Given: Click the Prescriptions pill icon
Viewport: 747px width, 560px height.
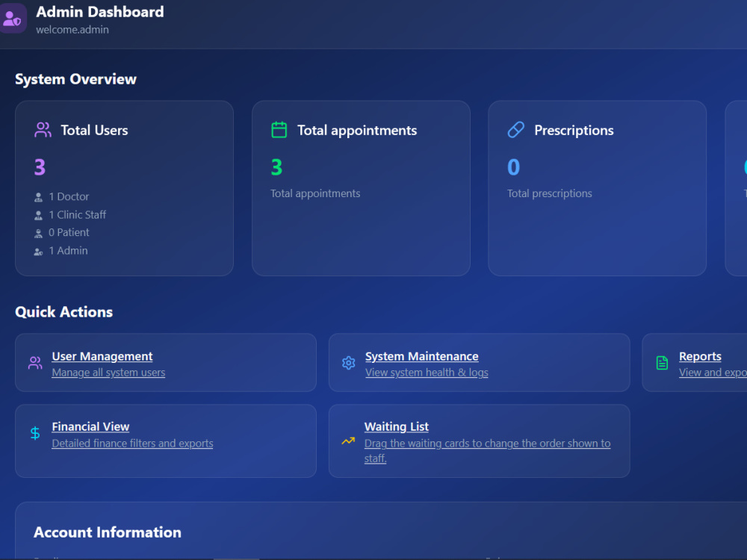Looking at the screenshot, I should (516, 130).
